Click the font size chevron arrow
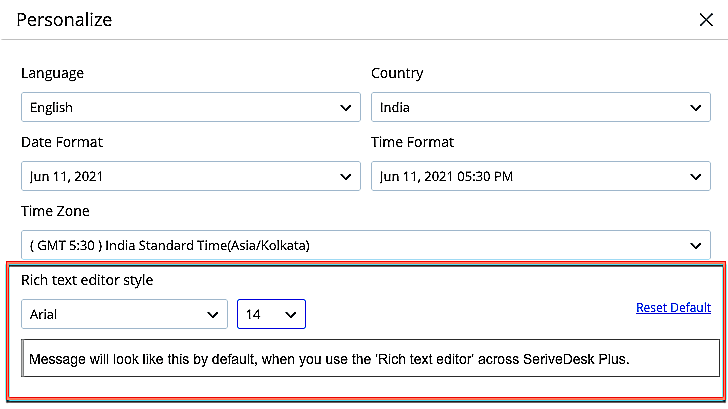Screen dimensions: 728x409 click(x=291, y=314)
